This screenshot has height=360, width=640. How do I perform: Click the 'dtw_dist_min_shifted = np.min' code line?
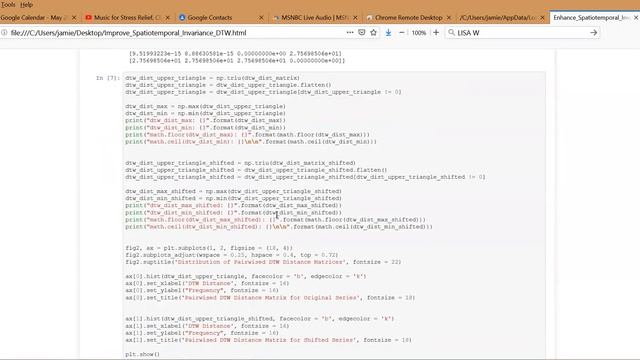(233, 198)
